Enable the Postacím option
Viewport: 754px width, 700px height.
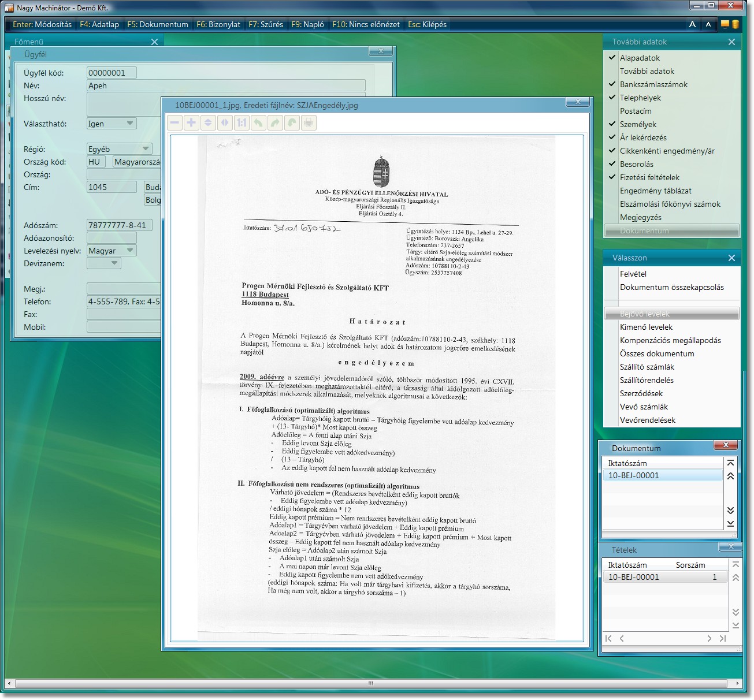pyautogui.click(x=635, y=111)
